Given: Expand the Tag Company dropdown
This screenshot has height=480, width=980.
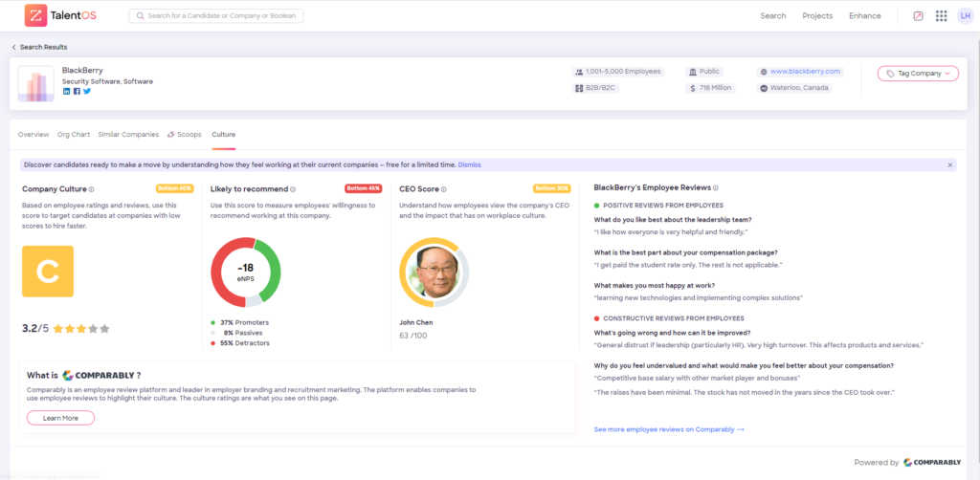Looking at the screenshot, I should (x=918, y=73).
